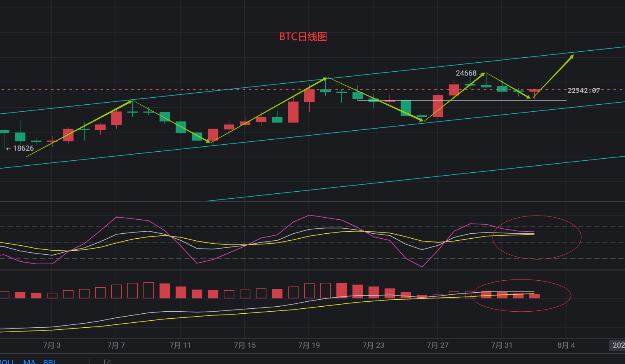
Task: Switch to the BBI indicator tab
Action: 49,362
